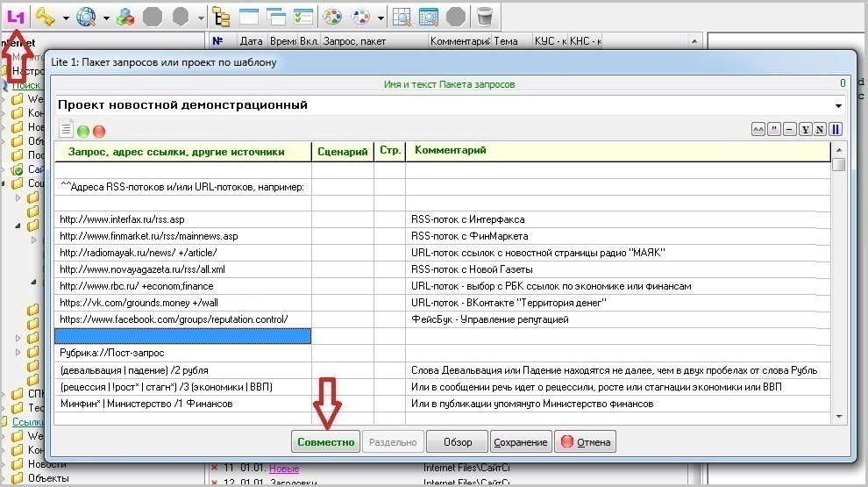Toggle the N button in dialog toolbar
This screenshot has height=487, width=868.
coord(820,130)
